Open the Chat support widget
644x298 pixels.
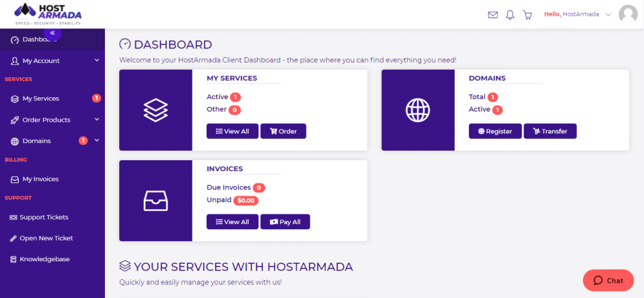[609, 281]
